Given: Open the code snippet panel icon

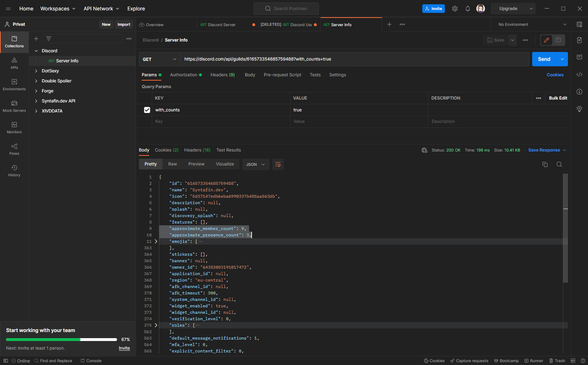Looking at the screenshot, I should (x=579, y=75).
